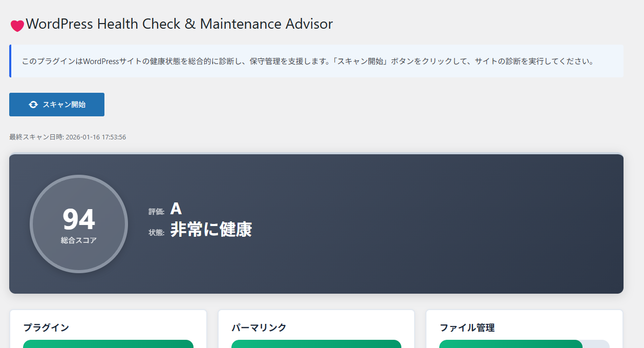644x348 pixels.
Task: Click the WordPress Health Check & Maintenance Advisor title
Action: [x=179, y=24]
